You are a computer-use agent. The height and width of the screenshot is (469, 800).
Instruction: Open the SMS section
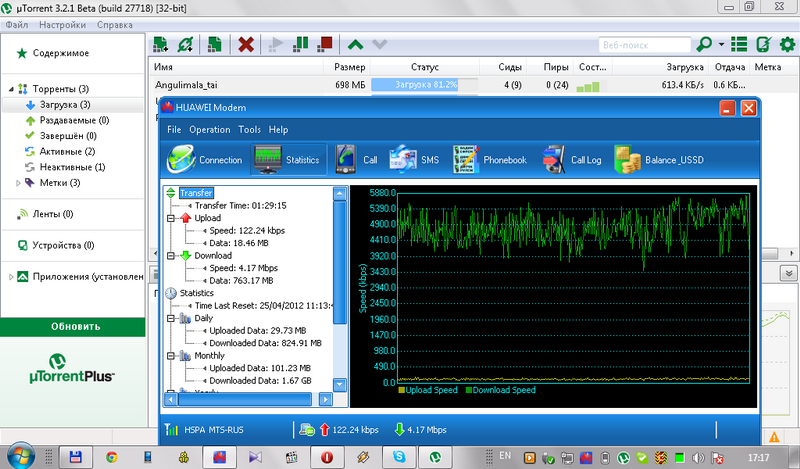click(414, 159)
